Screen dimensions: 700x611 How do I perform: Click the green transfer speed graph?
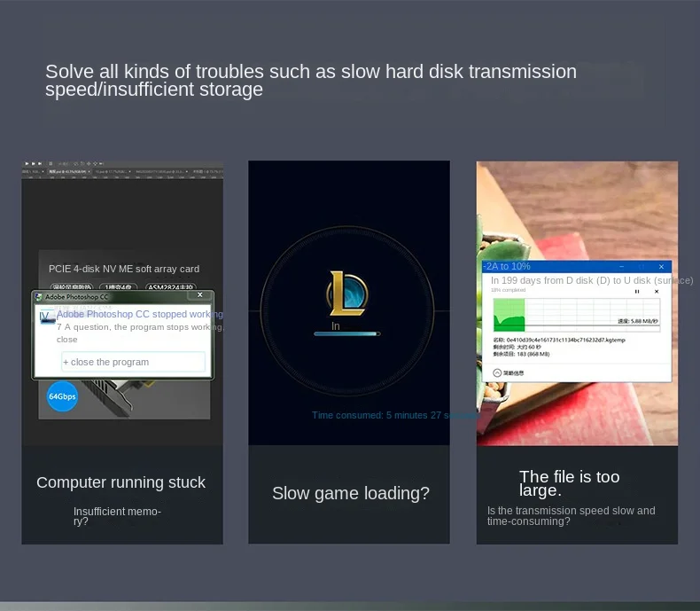pyautogui.click(x=509, y=314)
